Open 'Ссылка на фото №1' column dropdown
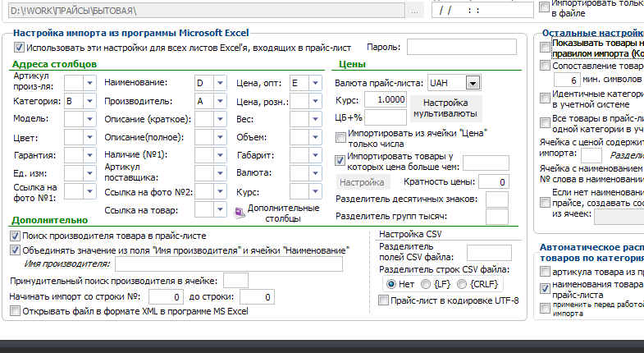The height and width of the screenshot is (353, 644). [89, 191]
